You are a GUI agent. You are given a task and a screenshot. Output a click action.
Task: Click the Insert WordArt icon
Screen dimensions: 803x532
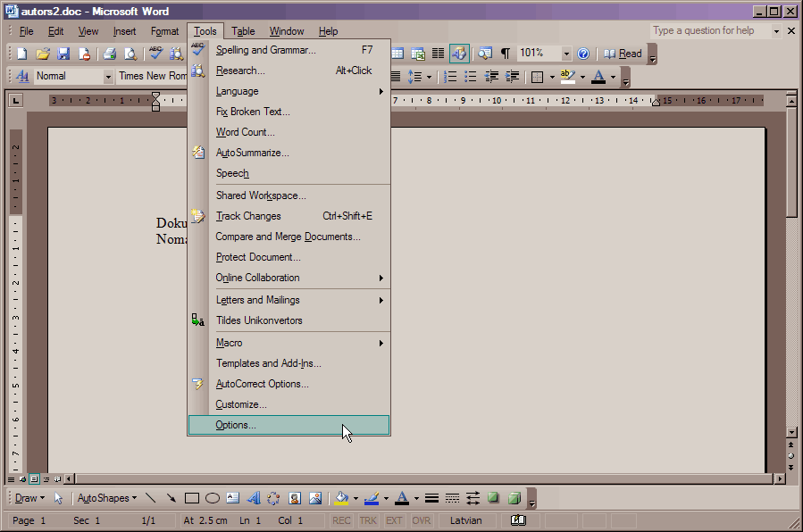click(x=254, y=498)
